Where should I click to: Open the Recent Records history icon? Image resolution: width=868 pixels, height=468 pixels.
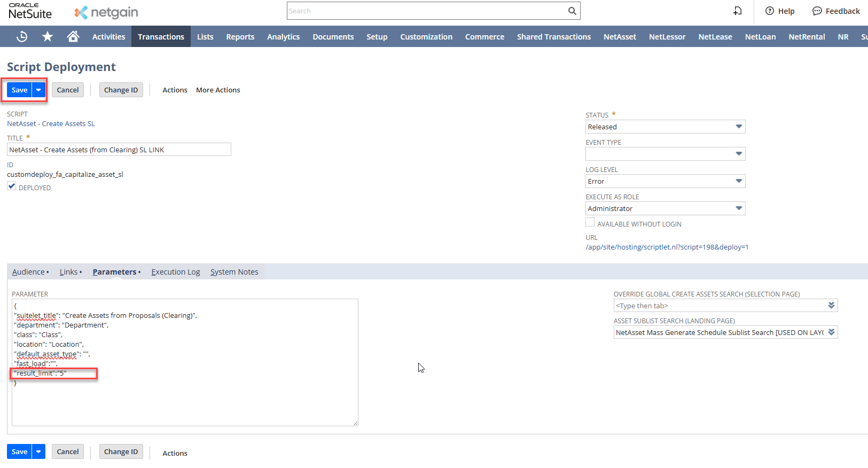22,36
